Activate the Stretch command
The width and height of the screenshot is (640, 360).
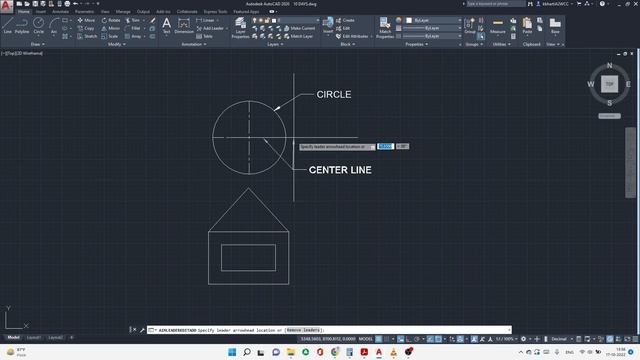click(87, 36)
